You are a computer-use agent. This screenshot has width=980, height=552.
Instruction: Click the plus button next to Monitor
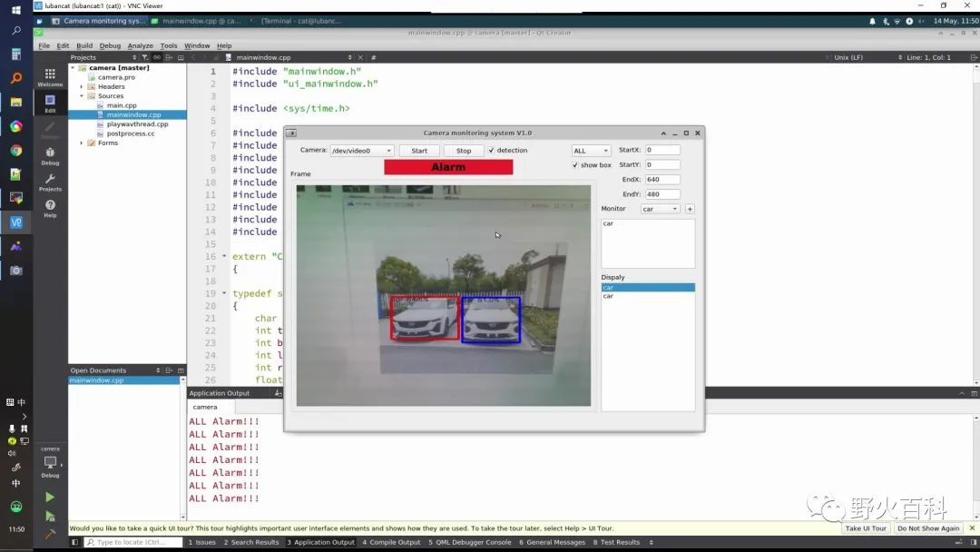coord(690,209)
